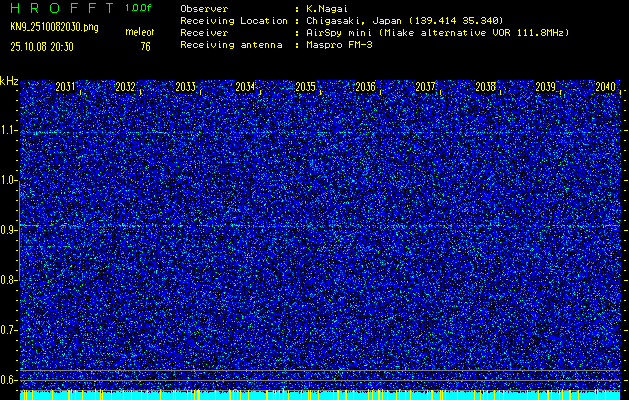The width and height of the screenshot is (629, 400).
Task: Click the 1.00f version label
Action: 139,8
